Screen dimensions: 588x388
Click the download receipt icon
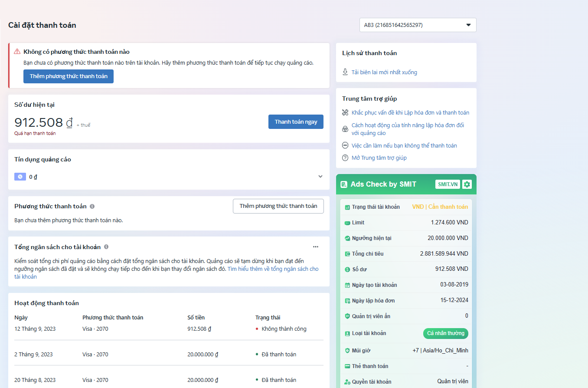[345, 72]
